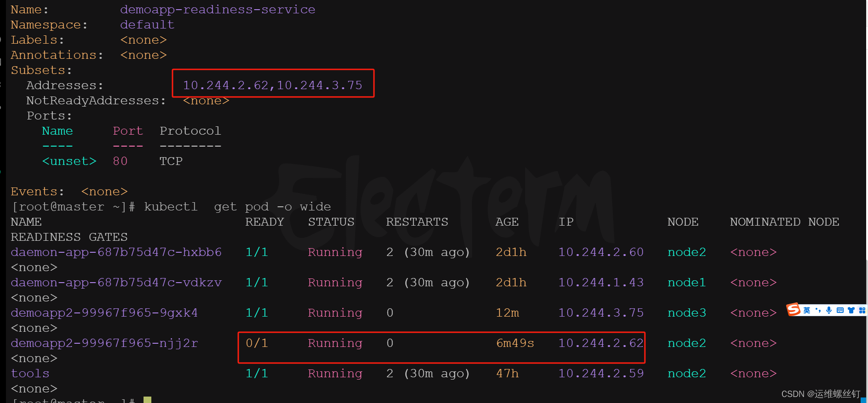
Task: Toggle the Sogou punctuation mode icon
Action: coord(818,311)
